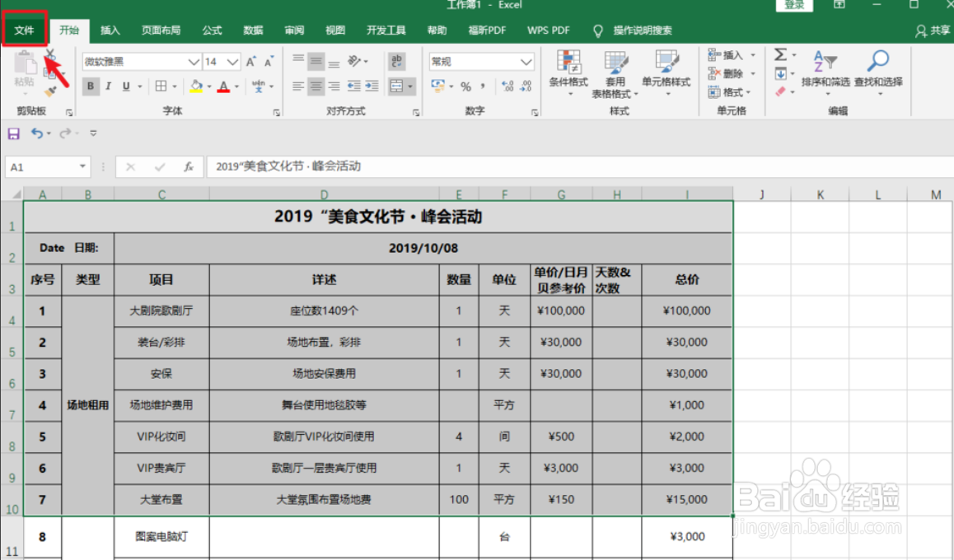Open 条件格式 conditional formatting
The image size is (954, 560).
(568, 73)
